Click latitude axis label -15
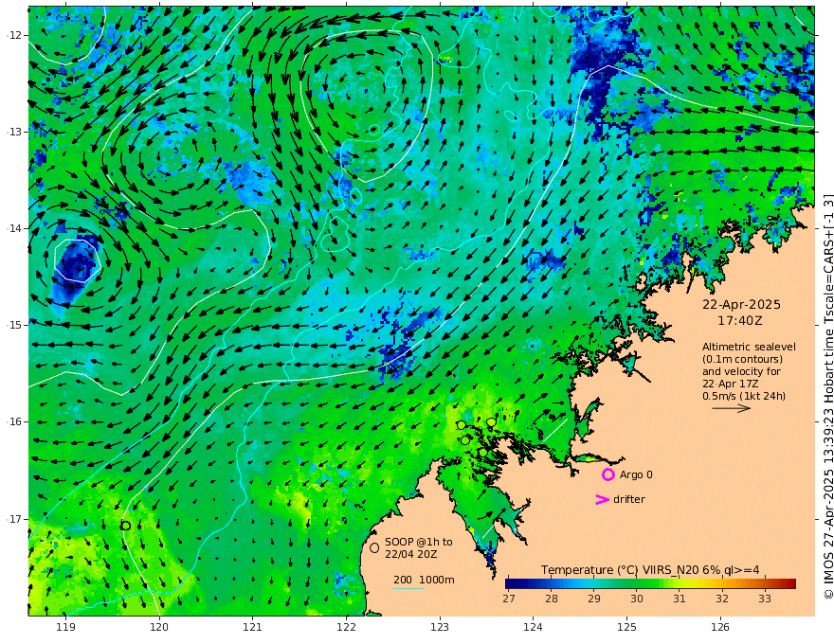 pos(12,325)
